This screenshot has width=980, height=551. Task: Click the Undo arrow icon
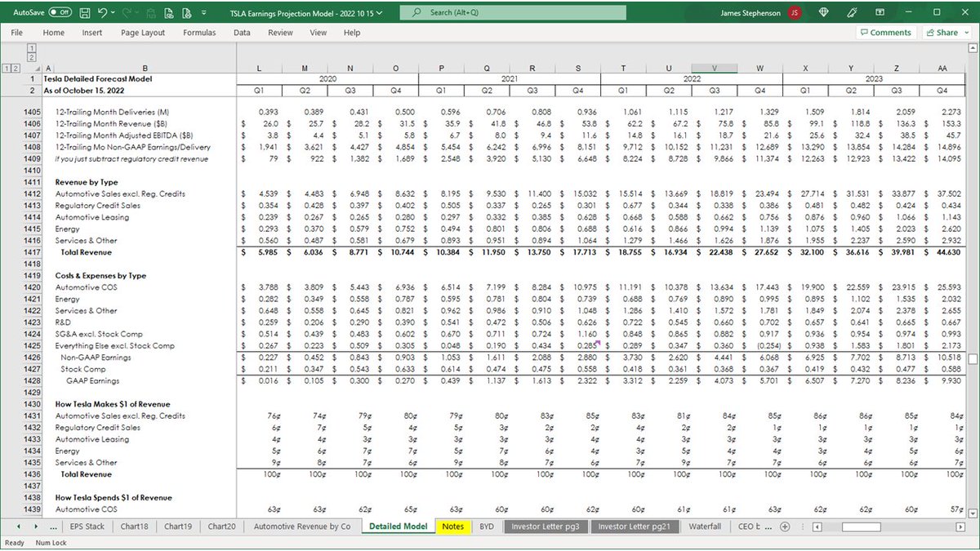pos(103,12)
